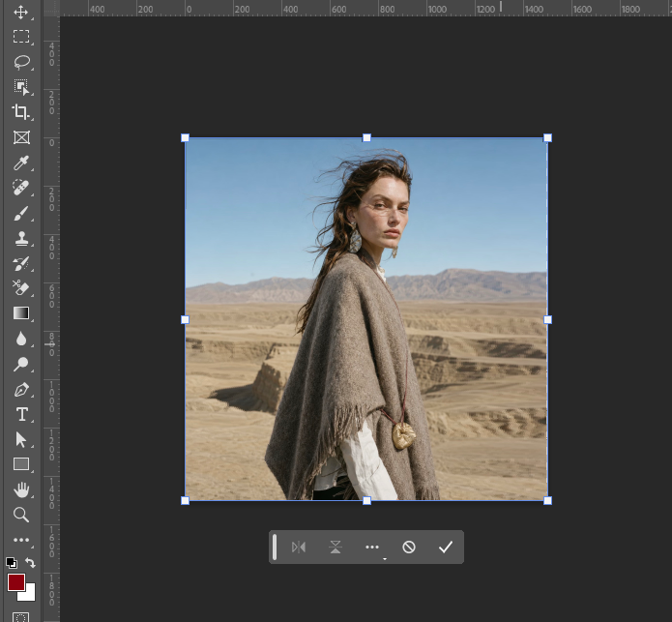Select the Move tool
The width and height of the screenshot is (672, 622).
click(x=21, y=12)
